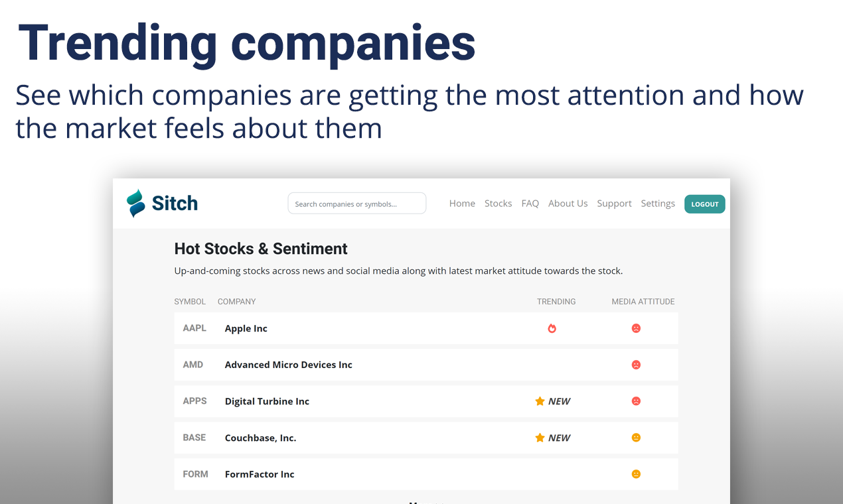Click the sad face icon for Digital Turbine
843x504 pixels.
(636, 401)
